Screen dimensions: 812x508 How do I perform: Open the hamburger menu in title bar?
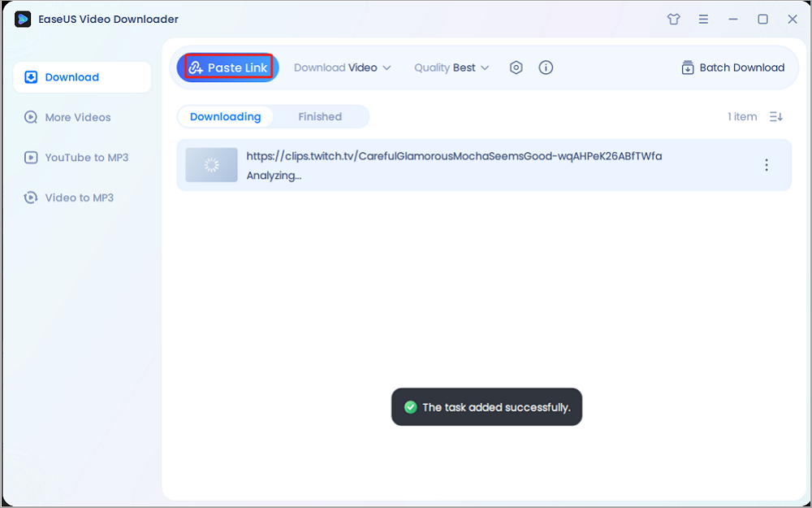pyautogui.click(x=703, y=20)
